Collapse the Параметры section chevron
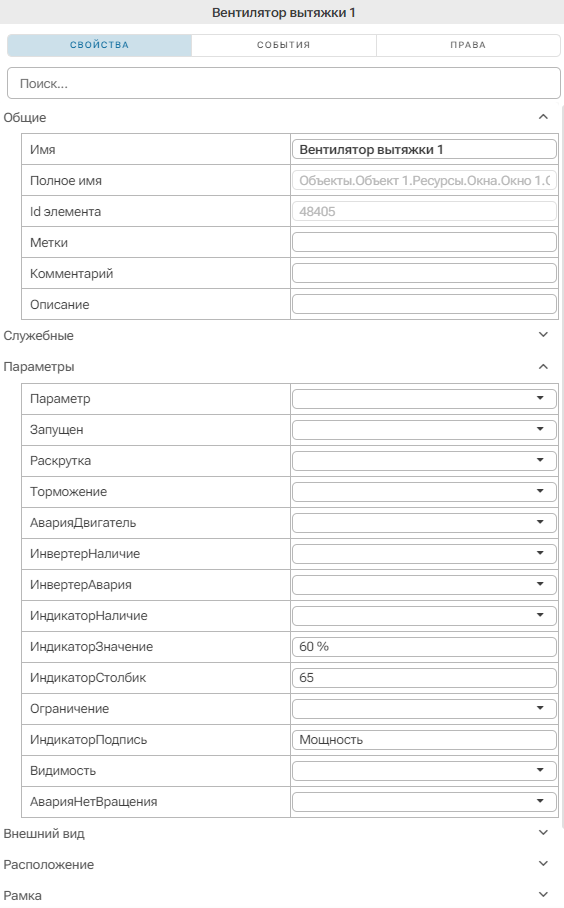The image size is (564, 908). (x=543, y=367)
